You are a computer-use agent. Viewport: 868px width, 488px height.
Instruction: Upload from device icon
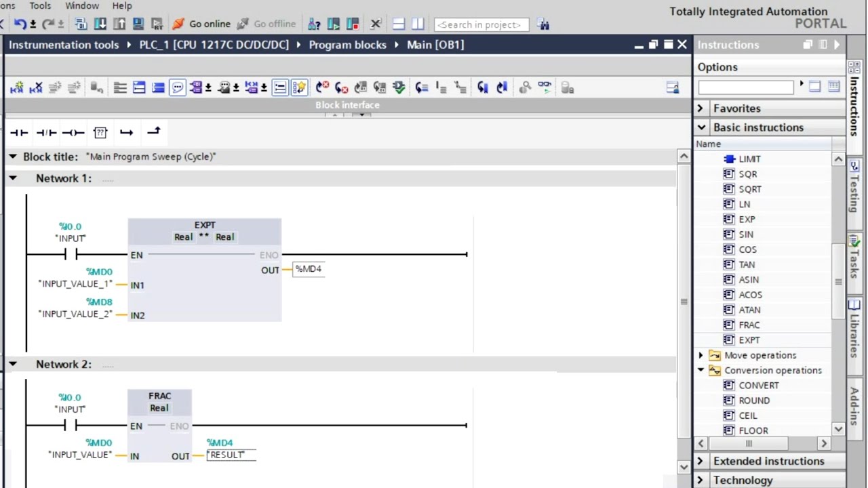point(119,24)
